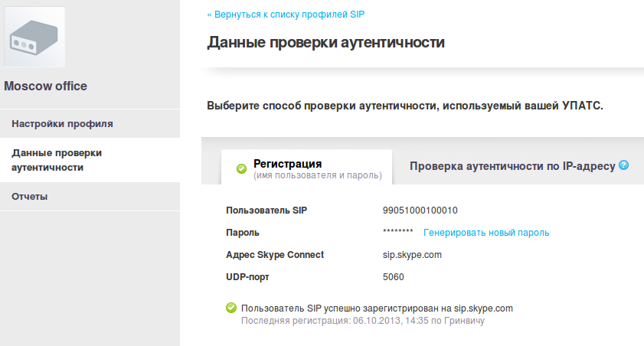Click the SIP user number 99051000100010
Image resolution: width=644 pixels, height=346 pixels.
tap(420, 211)
